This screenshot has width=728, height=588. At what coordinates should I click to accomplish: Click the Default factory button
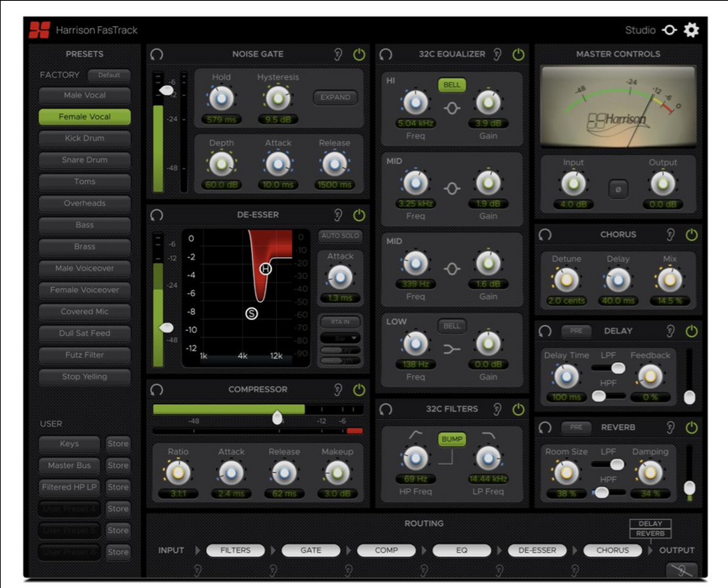point(109,76)
